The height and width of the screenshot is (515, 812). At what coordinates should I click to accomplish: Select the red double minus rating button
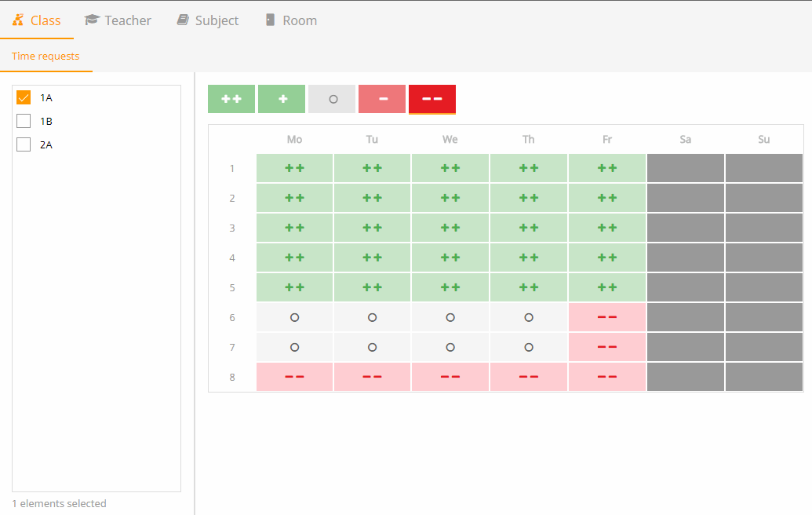tap(432, 99)
